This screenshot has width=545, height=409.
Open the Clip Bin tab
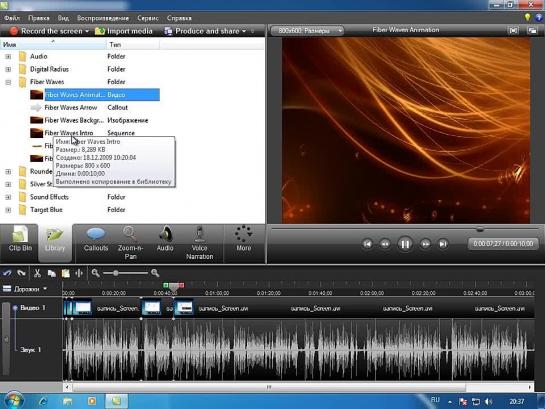pos(20,239)
